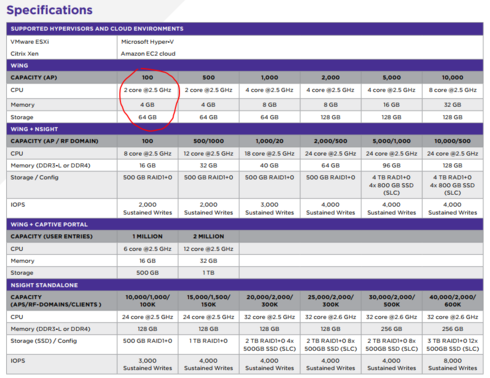490x378 pixels.
Task: Click the Specifications heading
Action: coord(50,10)
